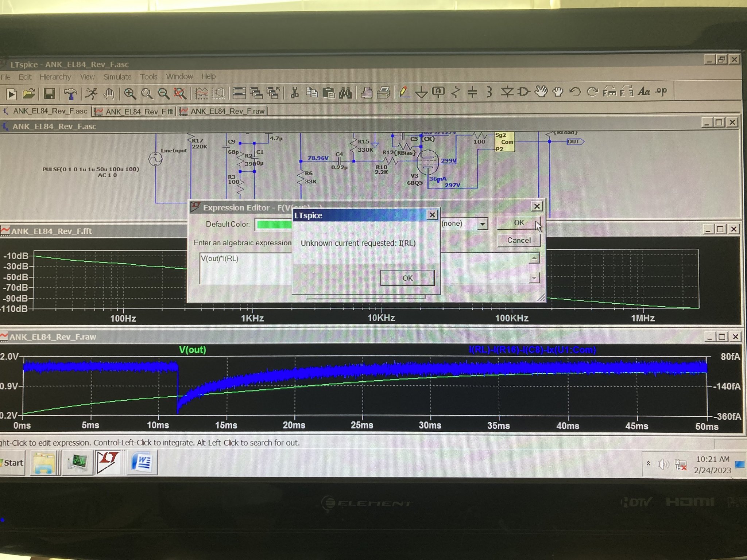Open Find with the binoculars icon
The image size is (747, 560).
coord(345,93)
